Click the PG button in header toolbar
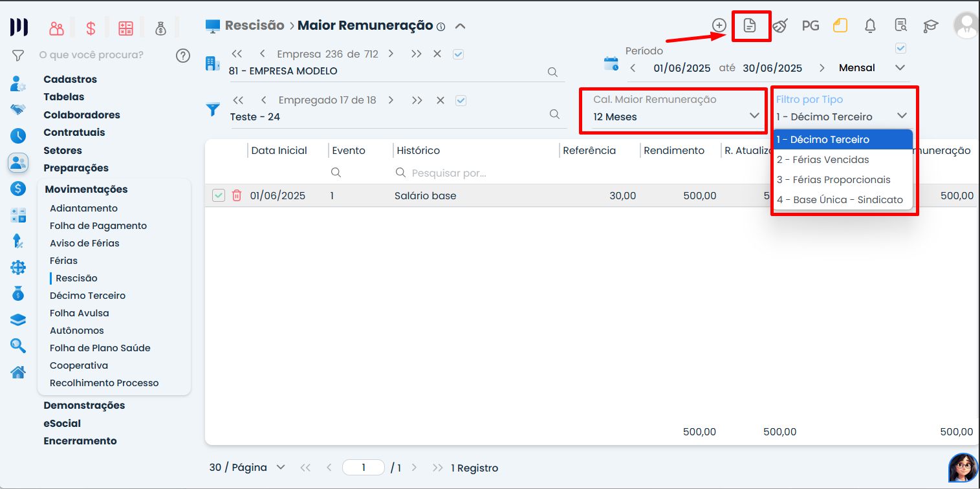 [x=811, y=26]
